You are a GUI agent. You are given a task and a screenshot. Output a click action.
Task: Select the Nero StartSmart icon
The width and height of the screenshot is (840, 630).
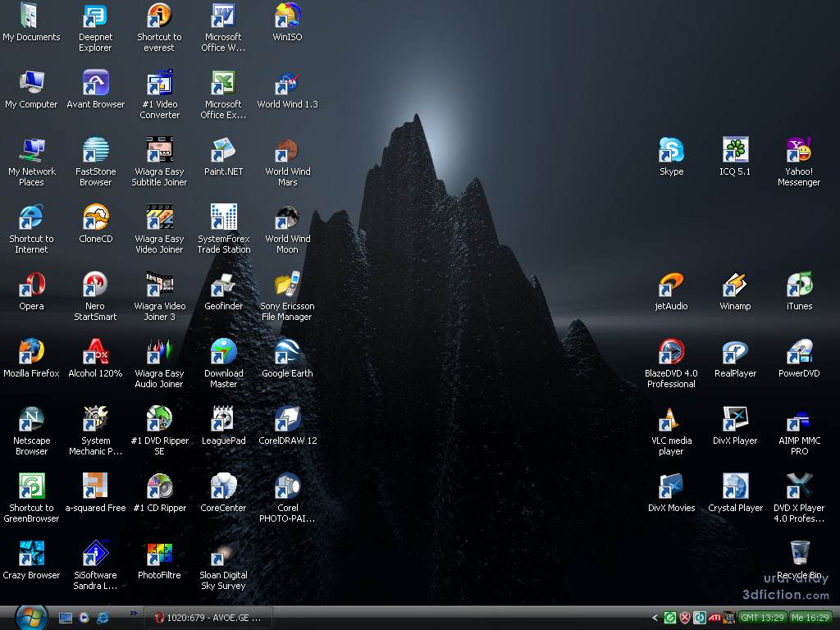95,285
